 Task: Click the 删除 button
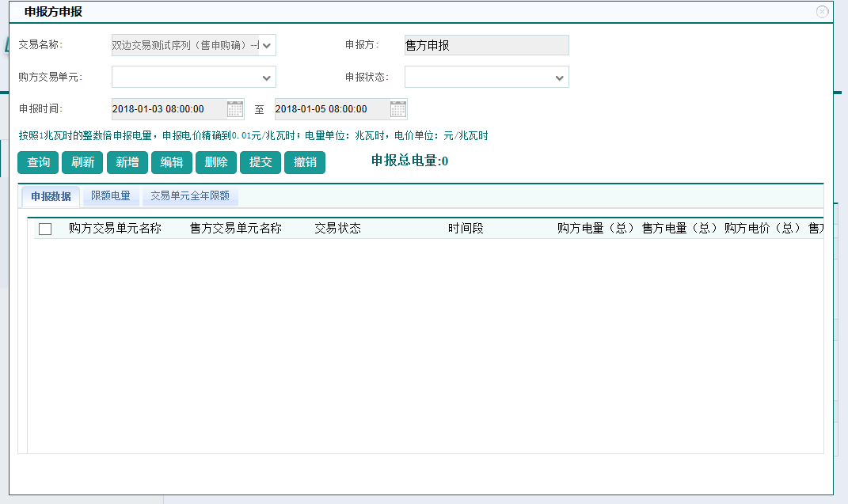pos(216,162)
